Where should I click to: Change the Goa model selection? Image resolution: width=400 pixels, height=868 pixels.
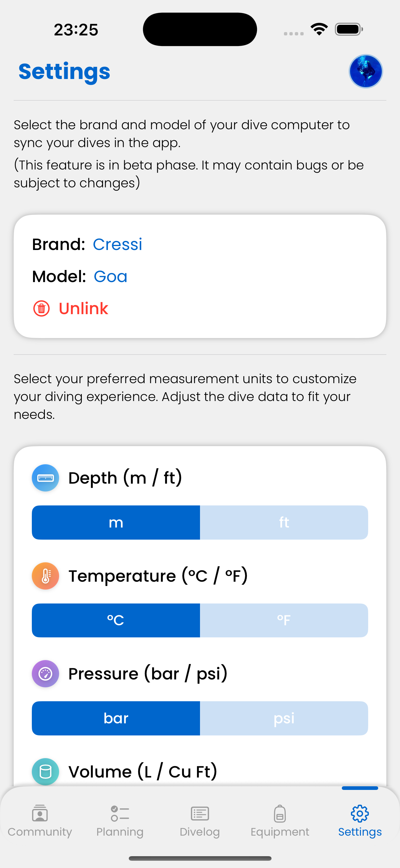110,277
